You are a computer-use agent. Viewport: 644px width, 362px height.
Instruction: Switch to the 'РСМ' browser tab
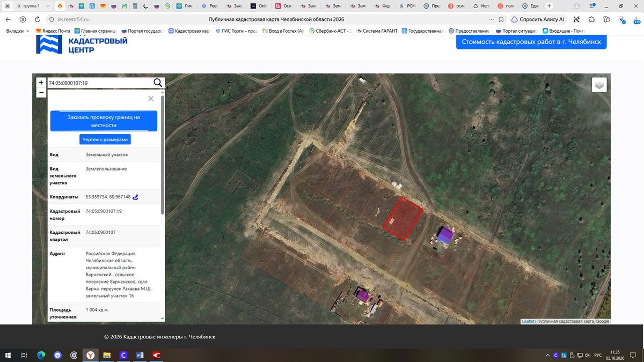point(407,6)
